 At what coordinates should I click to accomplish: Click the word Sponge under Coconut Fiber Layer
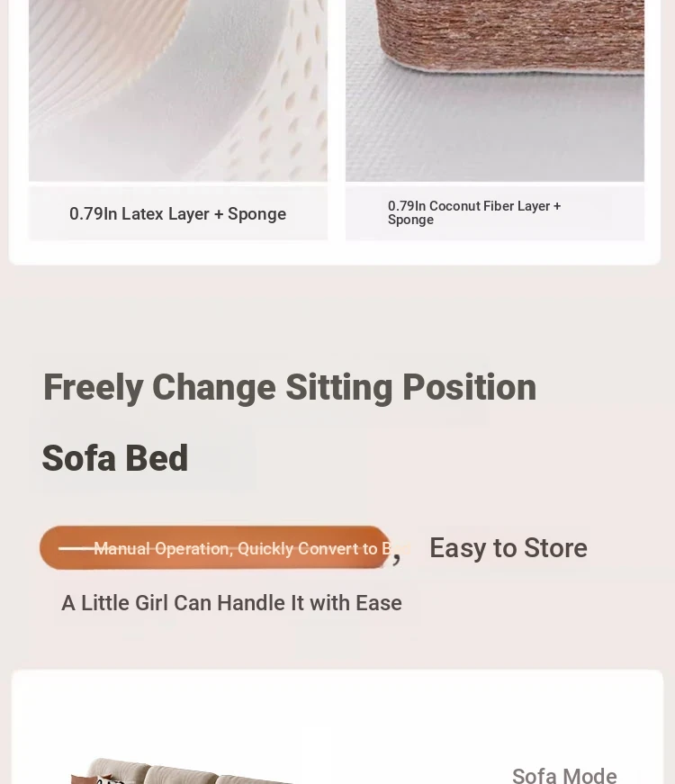(410, 220)
